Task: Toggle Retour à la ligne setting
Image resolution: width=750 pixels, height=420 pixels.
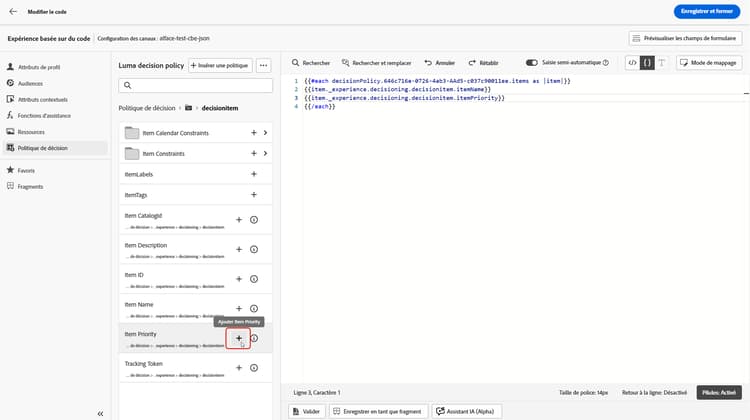Action: coord(654,393)
